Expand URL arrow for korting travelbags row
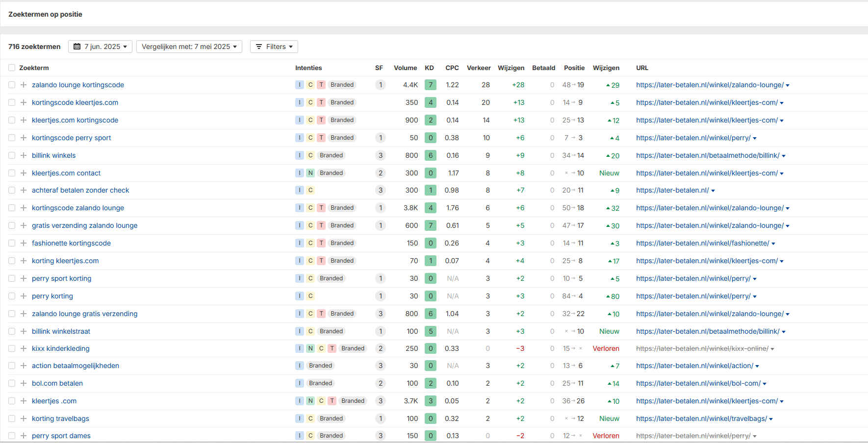This screenshot has width=868, height=443. pyautogui.click(x=771, y=419)
